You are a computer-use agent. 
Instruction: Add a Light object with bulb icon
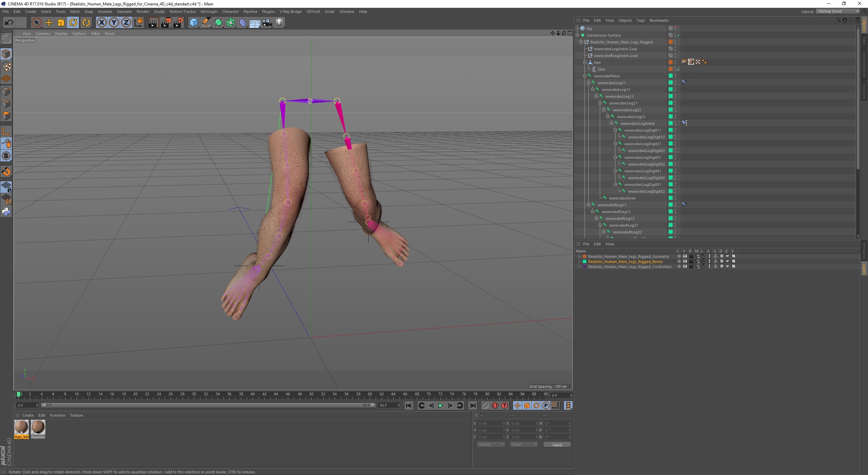click(x=279, y=23)
